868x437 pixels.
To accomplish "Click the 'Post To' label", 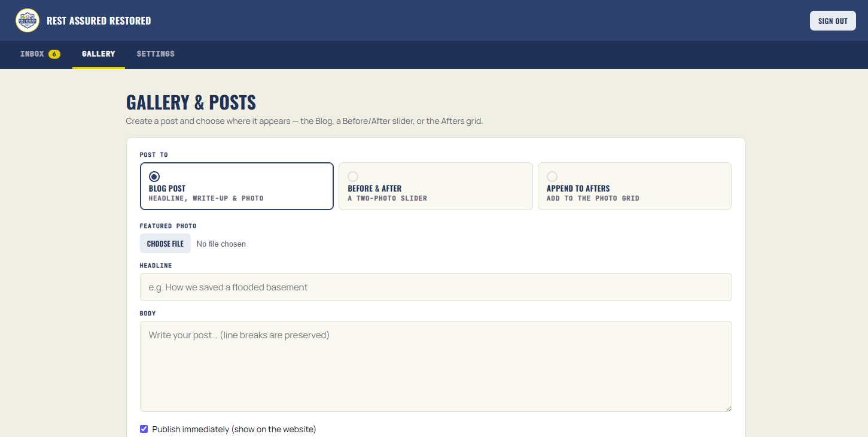I will click(x=154, y=154).
